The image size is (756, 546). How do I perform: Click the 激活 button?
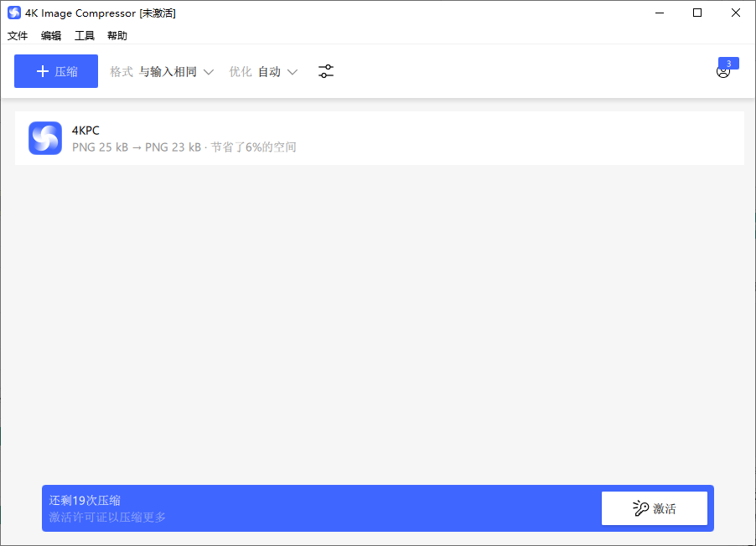655,508
